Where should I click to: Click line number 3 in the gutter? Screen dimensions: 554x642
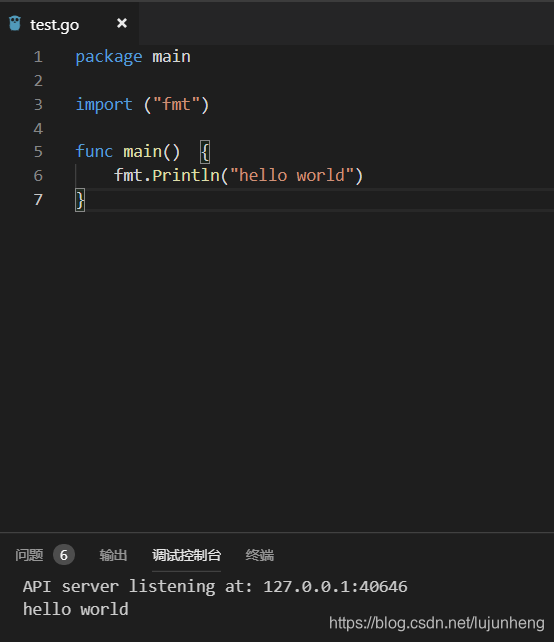pyautogui.click(x=38, y=105)
